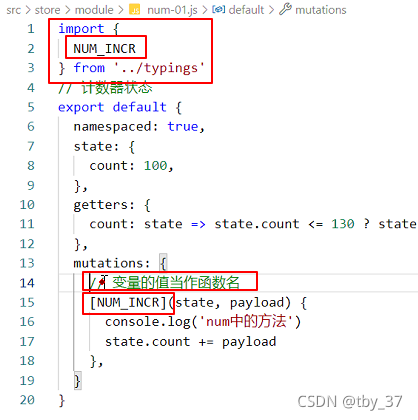This screenshot has width=418, height=420.
Task: Click the wrench icon before mutations
Action: click(285, 9)
